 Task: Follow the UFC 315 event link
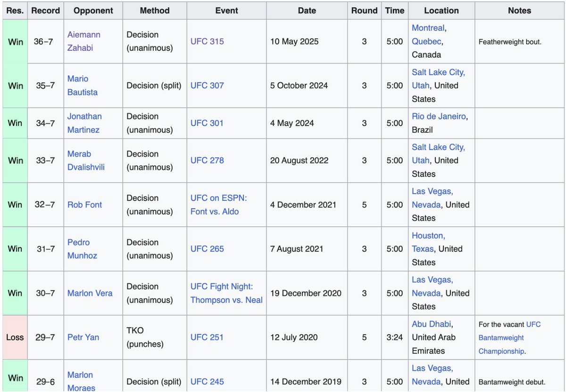tap(207, 41)
